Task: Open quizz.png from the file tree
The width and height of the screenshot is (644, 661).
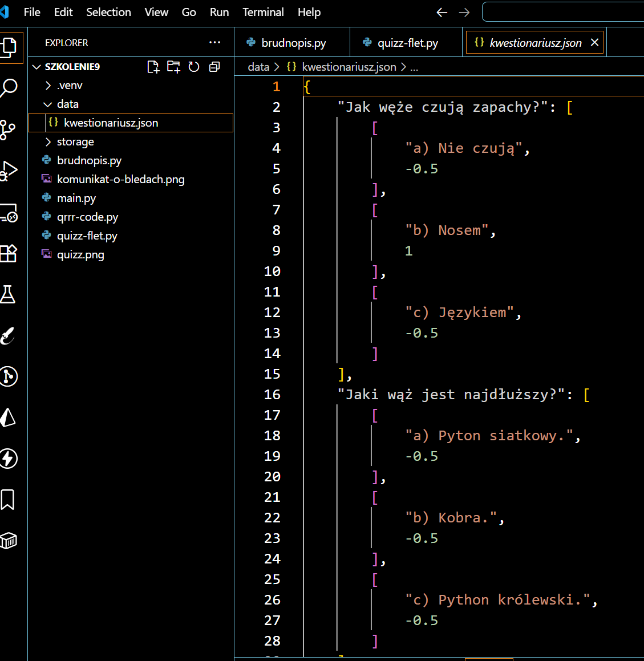Action: point(131,254)
